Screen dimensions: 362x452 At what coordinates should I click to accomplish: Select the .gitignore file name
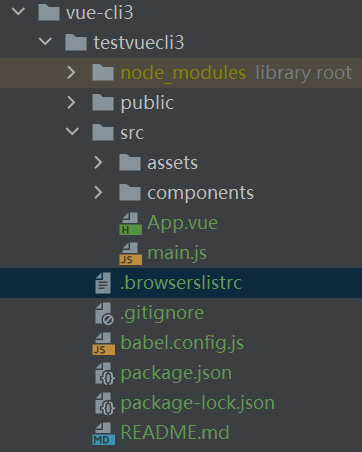coord(162,313)
